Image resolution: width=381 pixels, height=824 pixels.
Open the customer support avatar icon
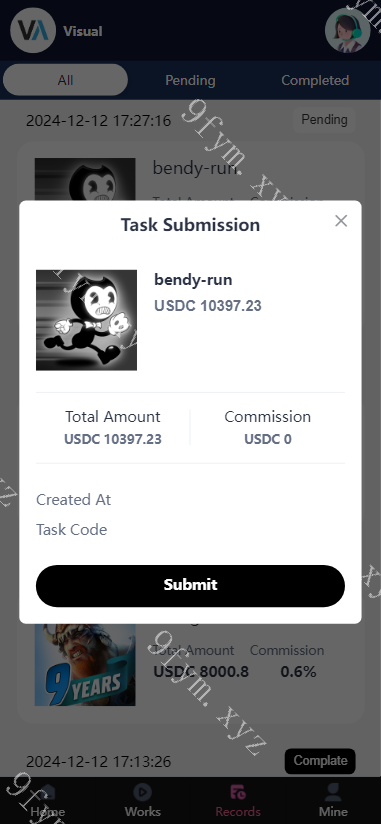347,30
